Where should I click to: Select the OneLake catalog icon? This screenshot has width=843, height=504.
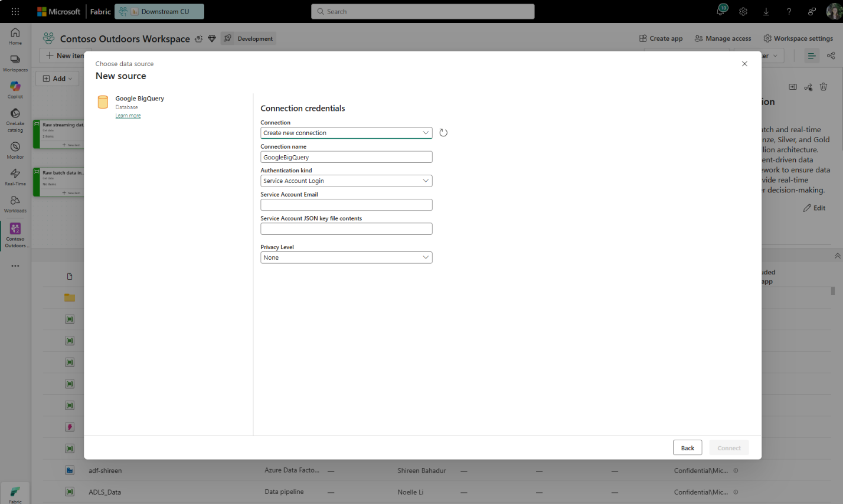pyautogui.click(x=15, y=116)
